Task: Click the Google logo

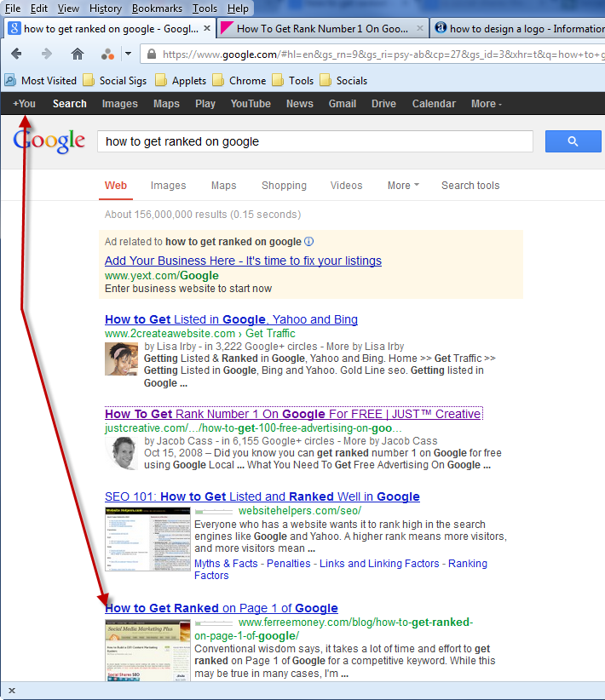Action: coord(49,141)
